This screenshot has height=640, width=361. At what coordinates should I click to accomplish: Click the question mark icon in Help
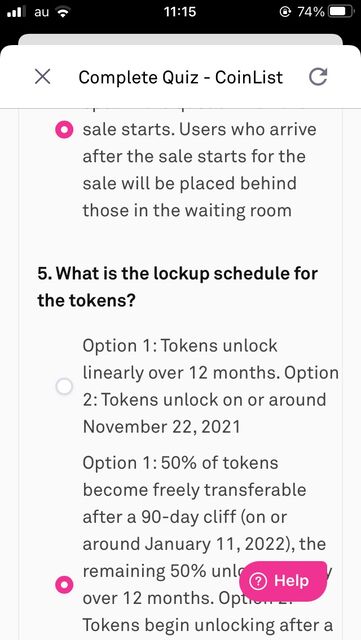coord(258,581)
